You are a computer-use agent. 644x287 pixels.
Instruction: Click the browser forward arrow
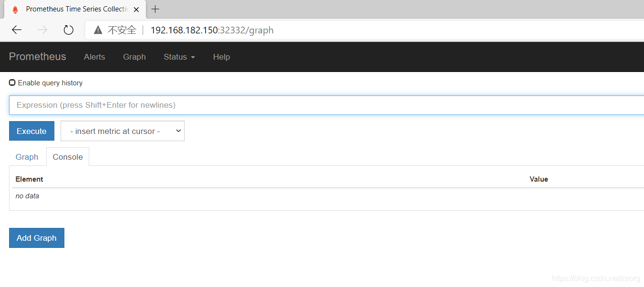[42, 30]
